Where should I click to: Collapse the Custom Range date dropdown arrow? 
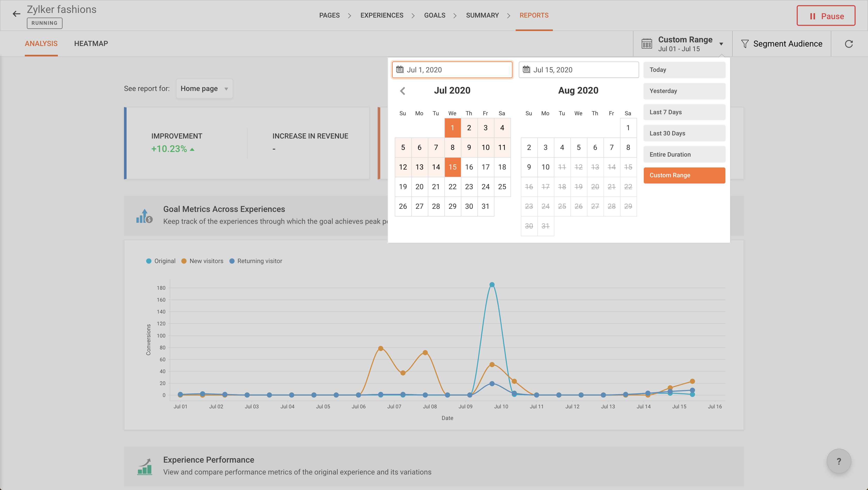tap(721, 44)
